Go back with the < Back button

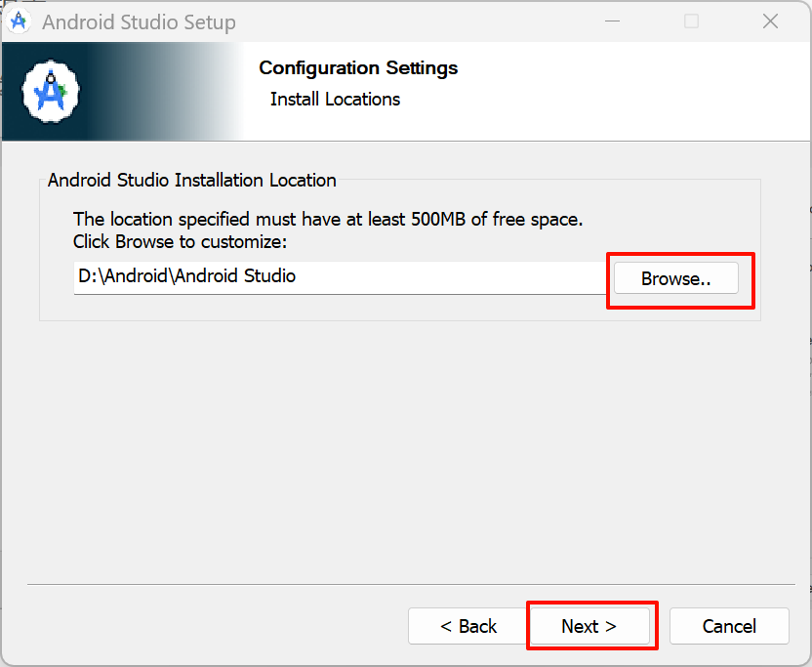coord(467,626)
